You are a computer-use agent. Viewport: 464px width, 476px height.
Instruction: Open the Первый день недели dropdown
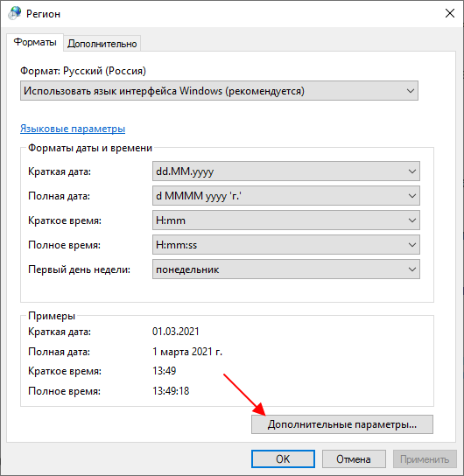coord(286,269)
